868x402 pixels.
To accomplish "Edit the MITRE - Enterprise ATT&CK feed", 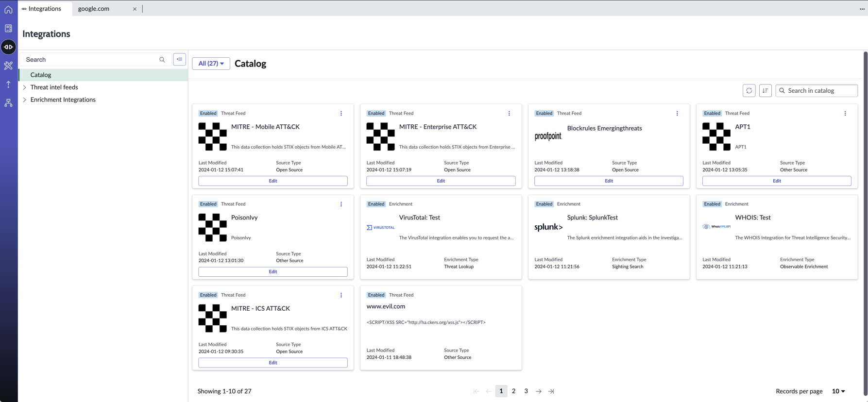I will click(441, 181).
